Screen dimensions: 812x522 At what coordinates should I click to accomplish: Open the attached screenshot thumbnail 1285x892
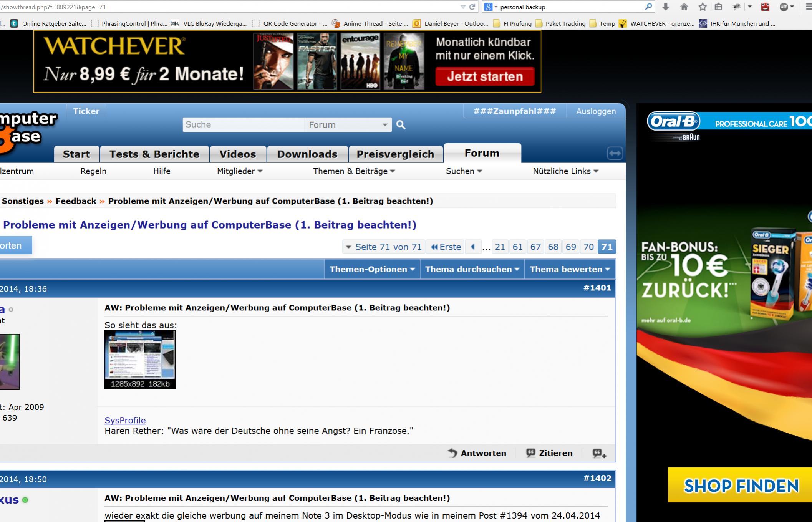coord(140,359)
